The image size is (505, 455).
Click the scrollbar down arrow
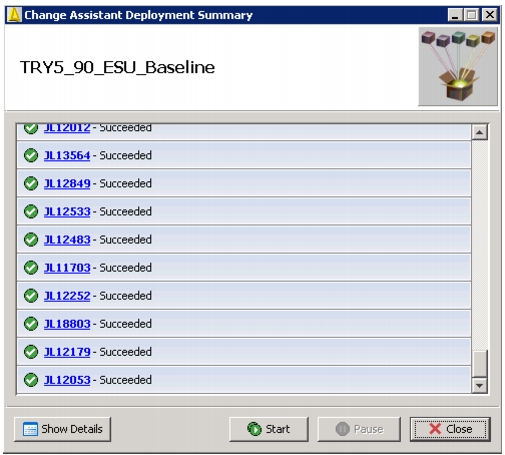[480, 386]
